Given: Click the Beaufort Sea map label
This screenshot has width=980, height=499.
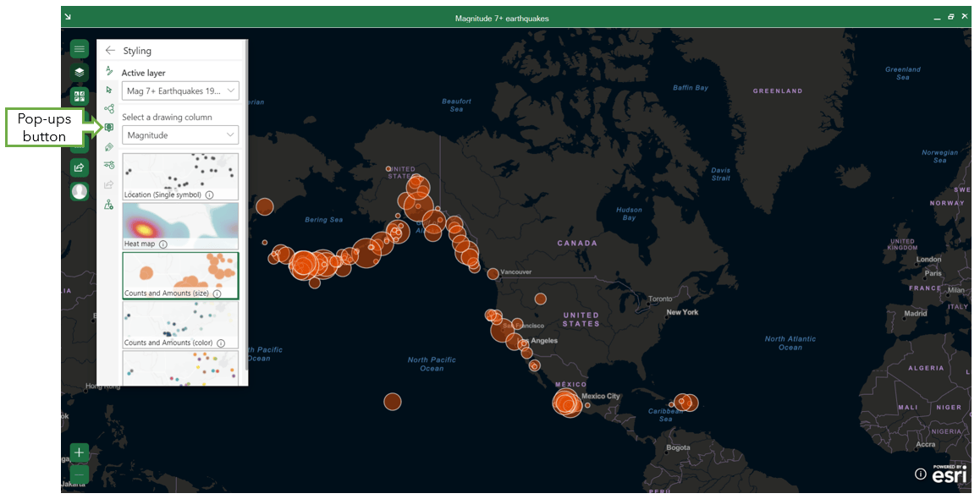Looking at the screenshot, I should pos(457,105).
